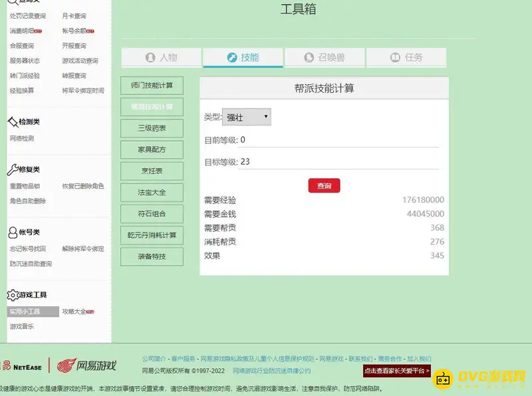
Task: Open 防沉迷自助查询 link
Action: [31, 264]
